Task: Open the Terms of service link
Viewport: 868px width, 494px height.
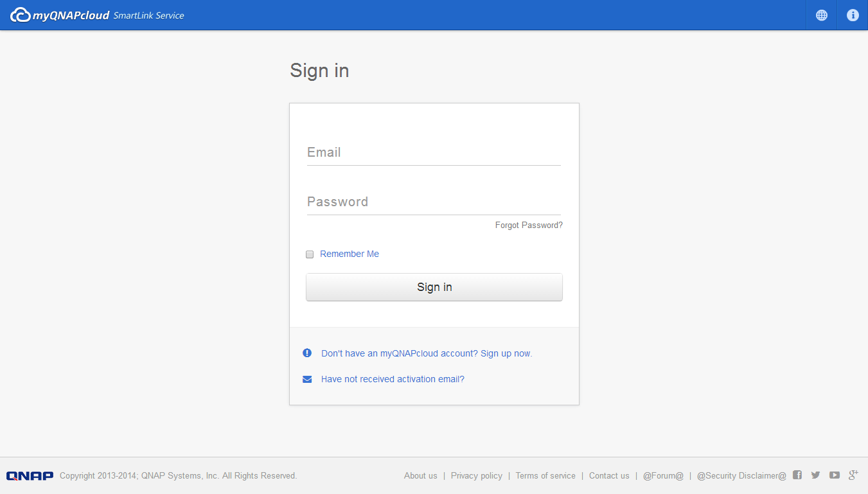Action: 545,476
